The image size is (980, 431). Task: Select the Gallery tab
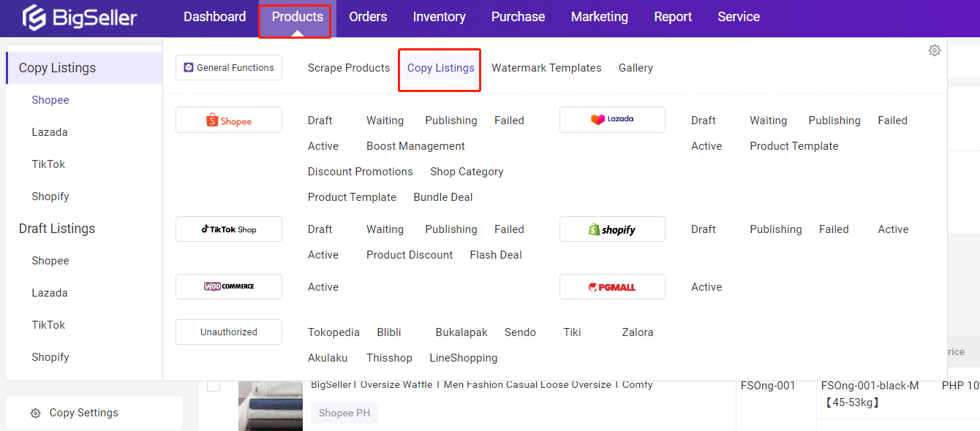tap(635, 67)
